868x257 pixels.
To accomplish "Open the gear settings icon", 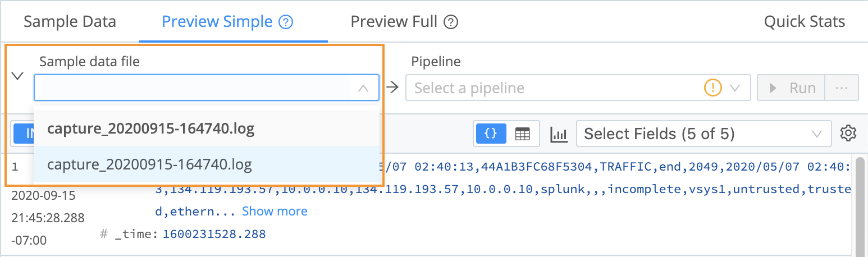I will point(848,134).
